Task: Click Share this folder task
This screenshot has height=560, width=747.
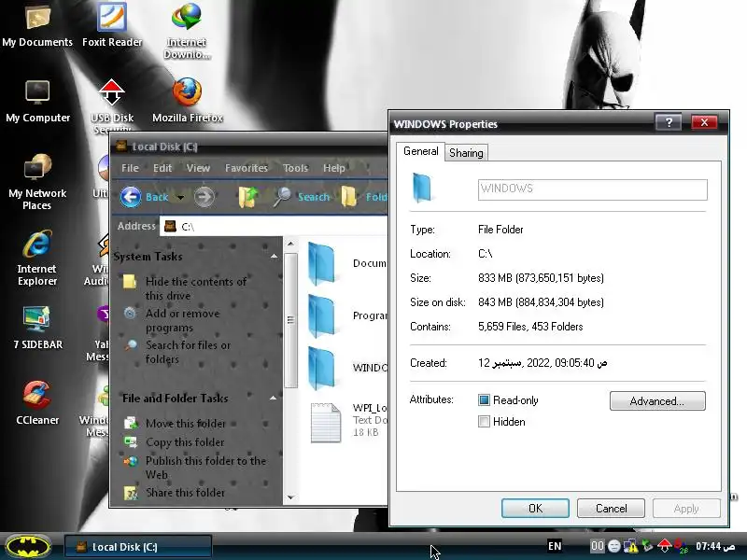Action: (x=185, y=493)
